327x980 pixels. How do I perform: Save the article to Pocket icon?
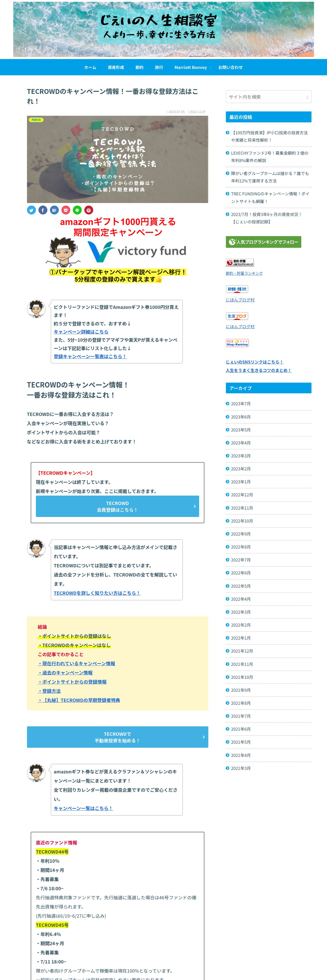66,210
